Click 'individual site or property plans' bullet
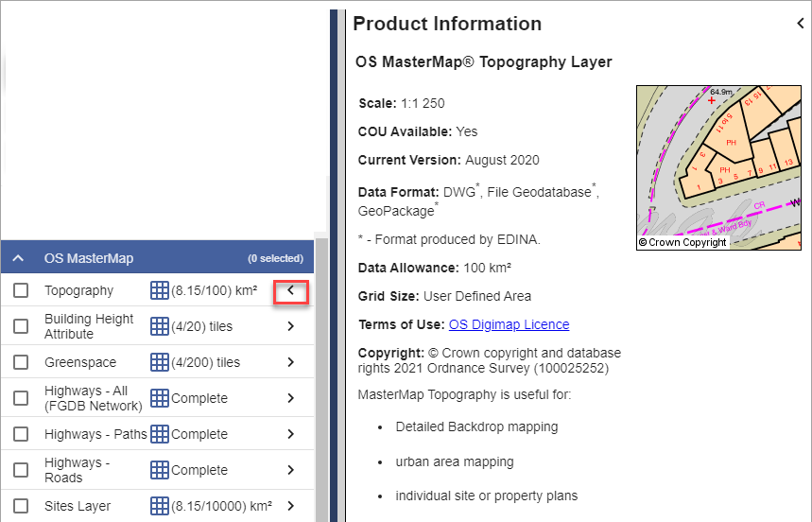Screen dimensions: 812x522 (486, 496)
